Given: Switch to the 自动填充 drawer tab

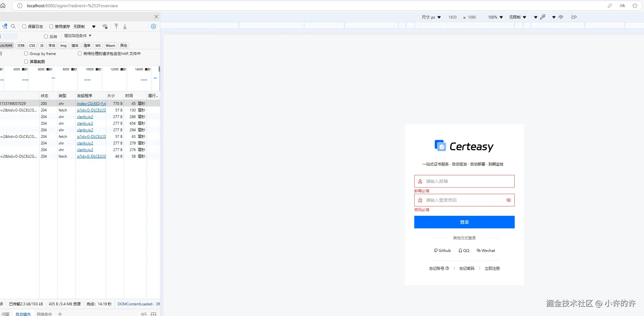Looking at the screenshot, I should [x=23, y=314].
